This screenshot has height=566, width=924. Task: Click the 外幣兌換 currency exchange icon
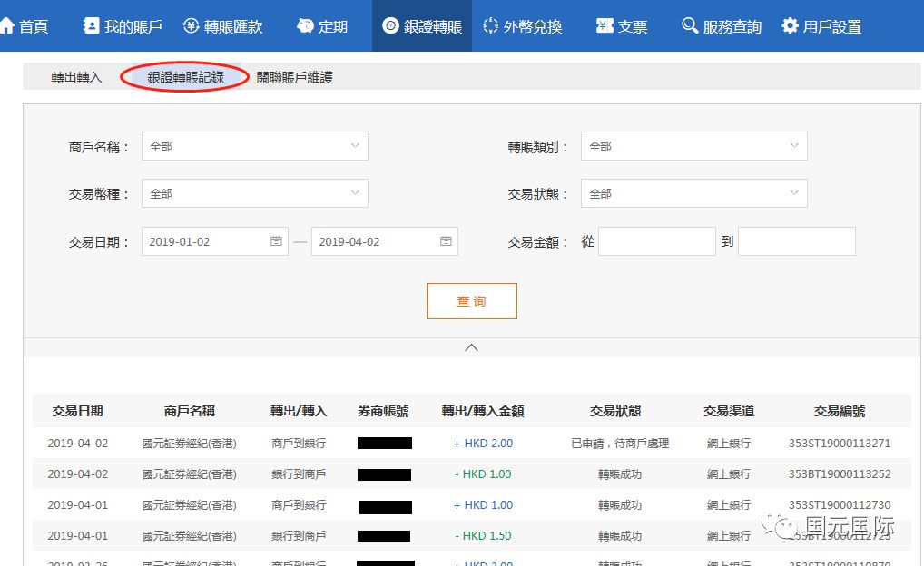pos(491,25)
